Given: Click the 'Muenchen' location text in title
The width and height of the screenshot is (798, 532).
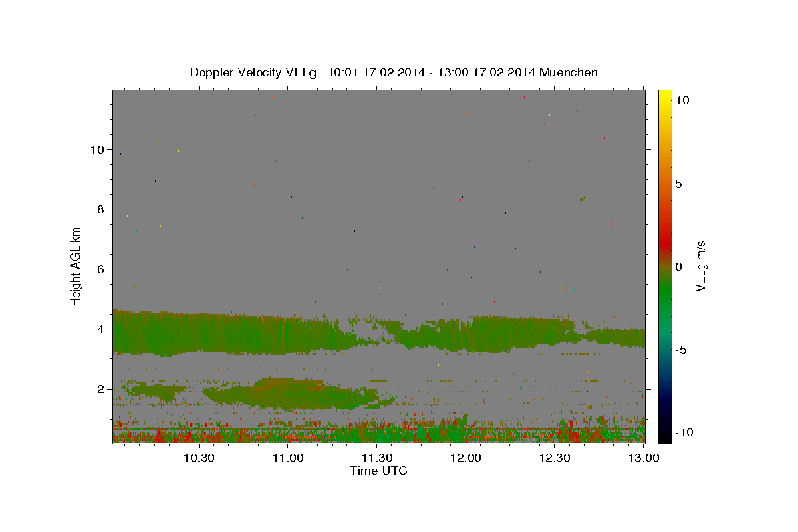Looking at the screenshot, I should pyautogui.click(x=569, y=72).
